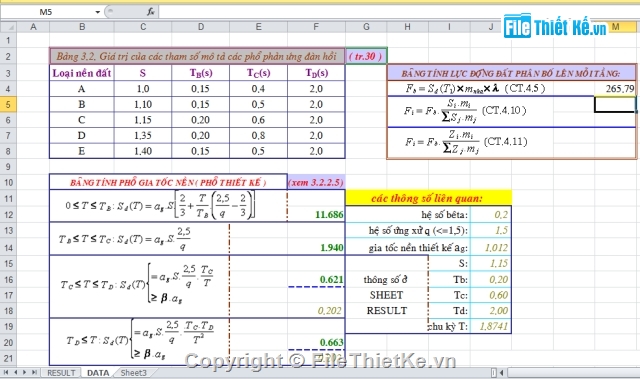Go to last sheet navigation arrow
This screenshot has height=379, width=640.
[x=34, y=372]
